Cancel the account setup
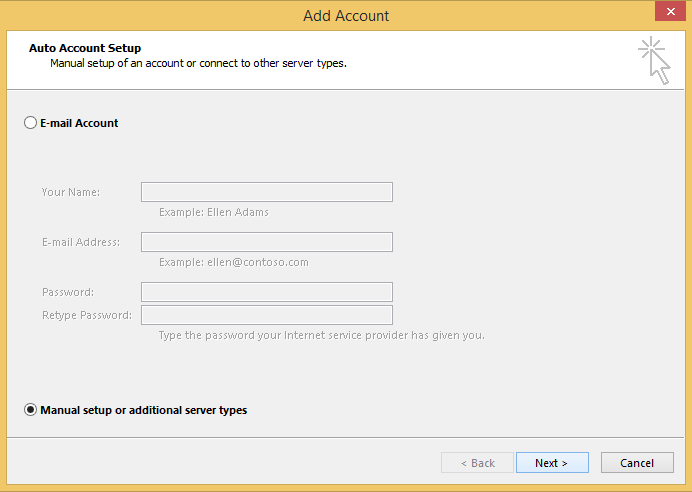The image size is (692, 492). [637, 463]
